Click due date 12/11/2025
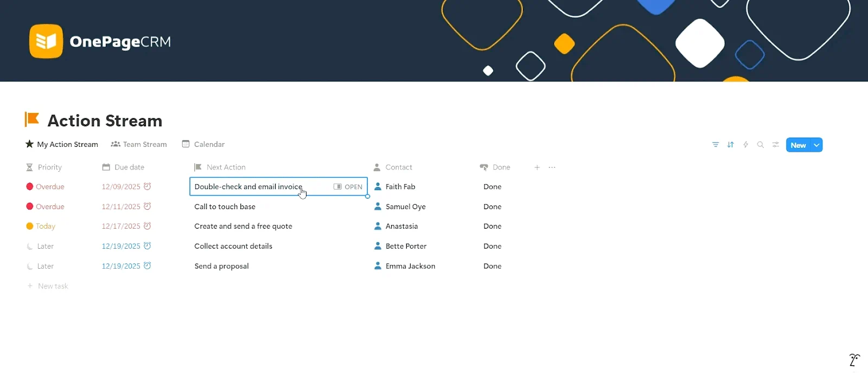868x388 pixels. (121, 206)
